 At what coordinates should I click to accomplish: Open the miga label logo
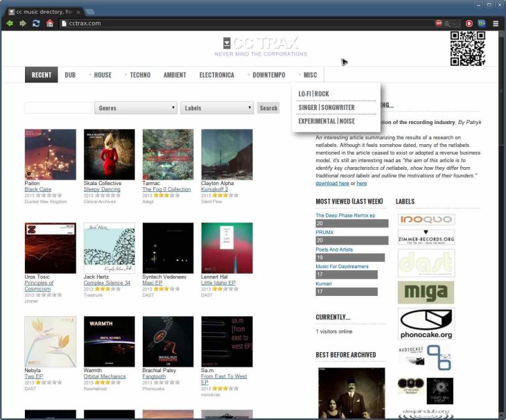tap(426, 292)
